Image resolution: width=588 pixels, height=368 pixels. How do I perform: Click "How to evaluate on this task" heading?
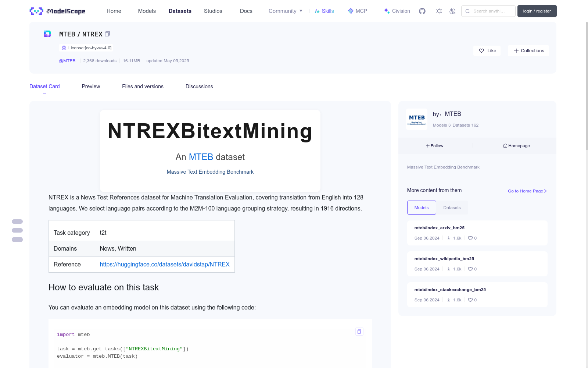(104, 287)
